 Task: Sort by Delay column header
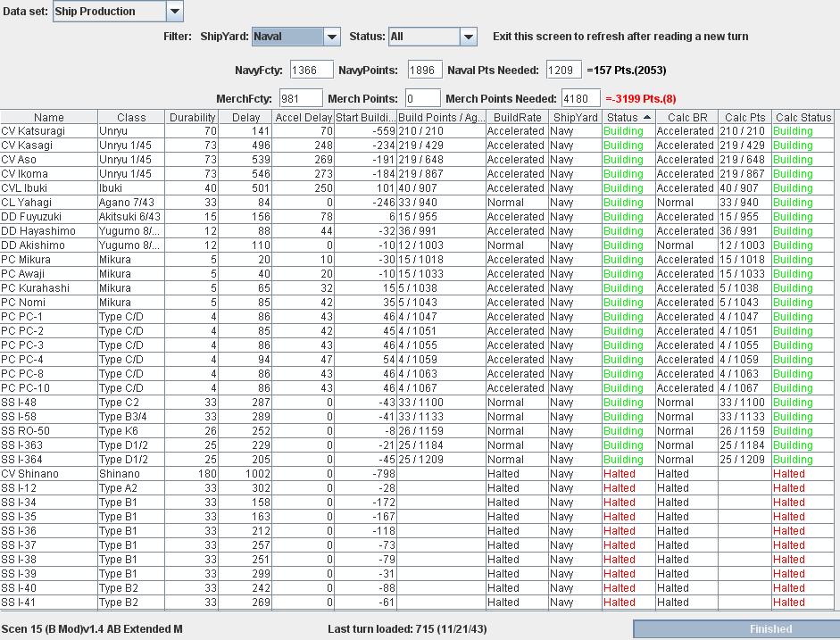click(245, 117)
